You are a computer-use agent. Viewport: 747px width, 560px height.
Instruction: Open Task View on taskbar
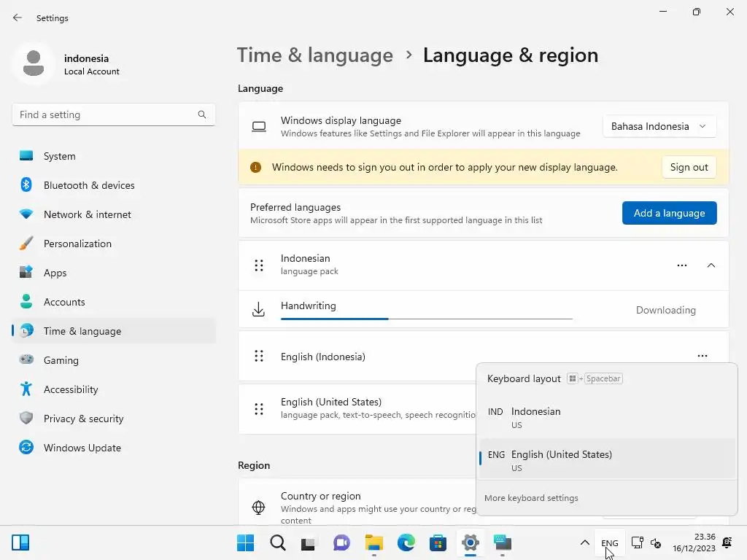point(309,542)
